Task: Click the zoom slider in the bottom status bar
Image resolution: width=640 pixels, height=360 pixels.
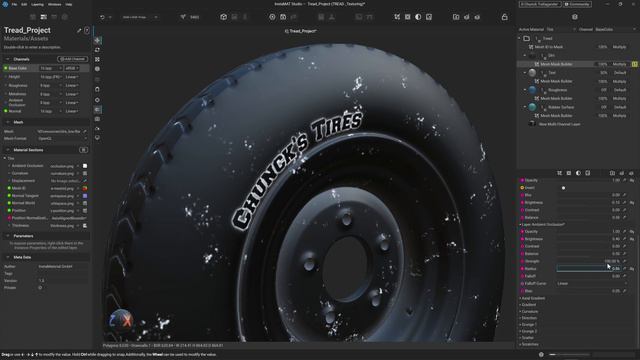Action: (x=569, y=355)
